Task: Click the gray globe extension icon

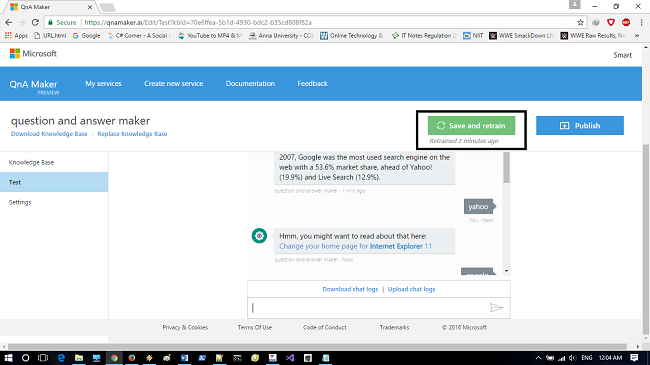Action: point(596,22)
